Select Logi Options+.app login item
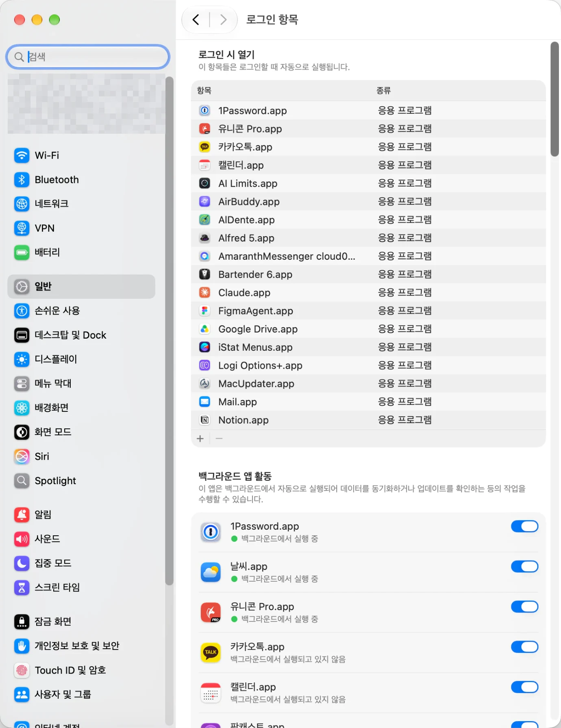This screenshot has height=728, width=561. tap(368, 365)
